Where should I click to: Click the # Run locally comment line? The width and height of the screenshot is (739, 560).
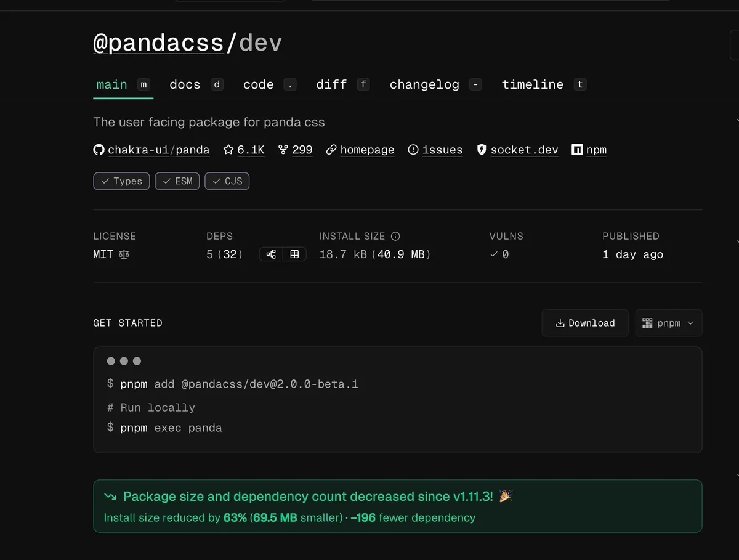point(151,407)
